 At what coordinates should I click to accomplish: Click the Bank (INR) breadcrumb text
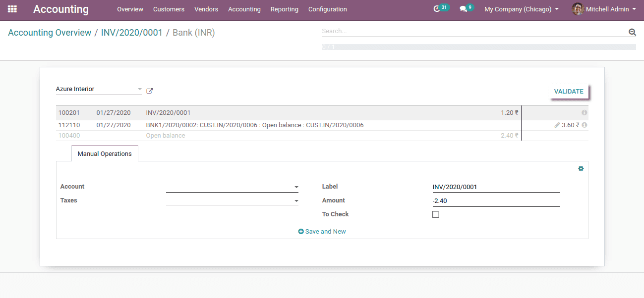tap(194, 33)
